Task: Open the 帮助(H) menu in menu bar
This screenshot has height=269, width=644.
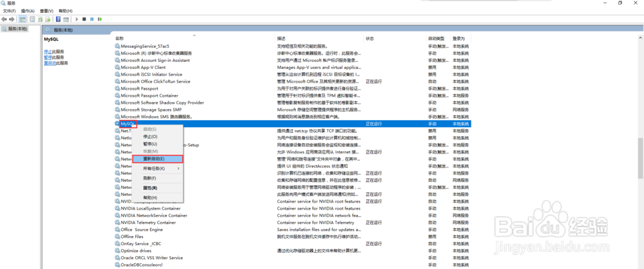Action: [x=65, y=11]
